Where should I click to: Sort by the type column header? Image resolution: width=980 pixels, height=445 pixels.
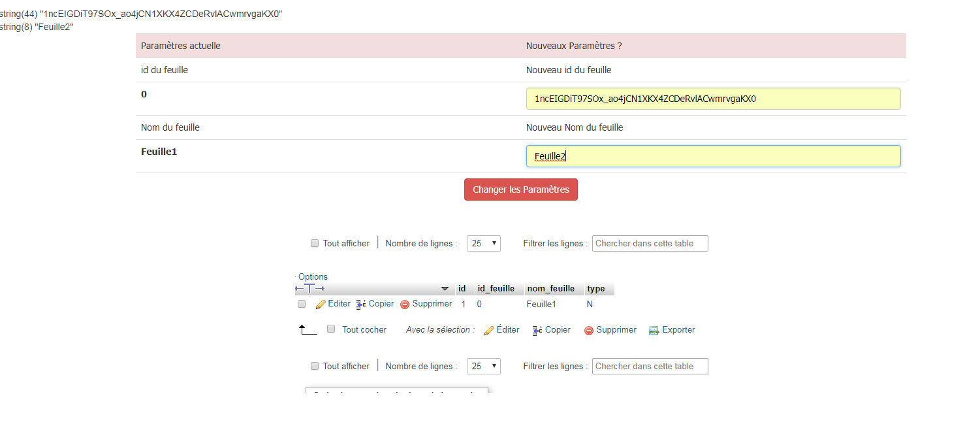click(x=595, y=288)
